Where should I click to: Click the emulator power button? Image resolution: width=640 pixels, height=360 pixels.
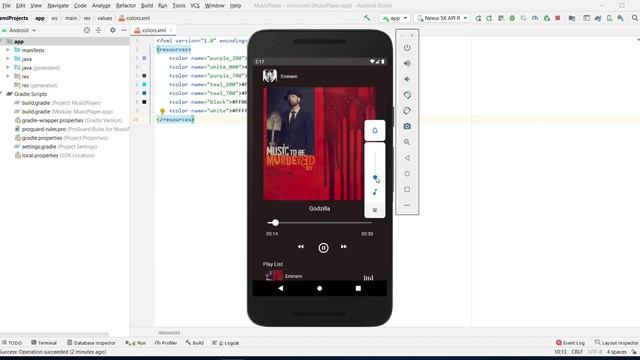407,47
